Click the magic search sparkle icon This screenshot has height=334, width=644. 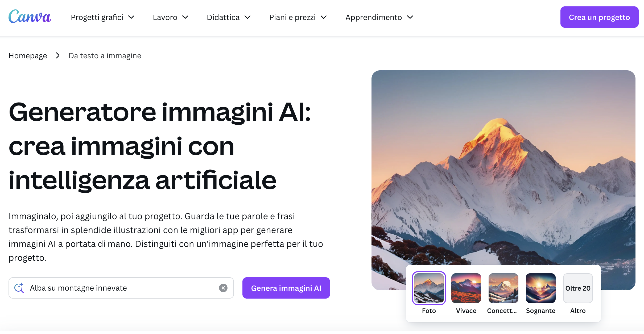click(x=19, y=288)
